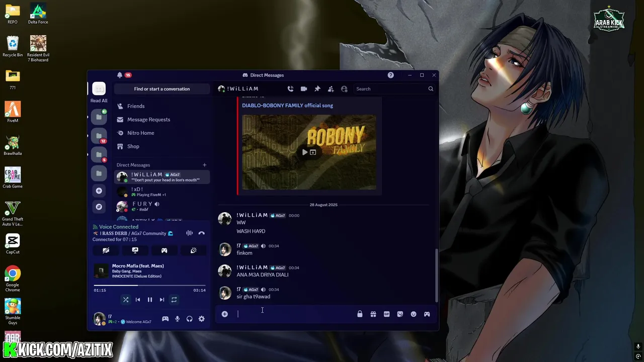The height and width of the screenshot is (362, 644).
Task: Open FiveM desktop shortcut
Action: click(13, 112)
